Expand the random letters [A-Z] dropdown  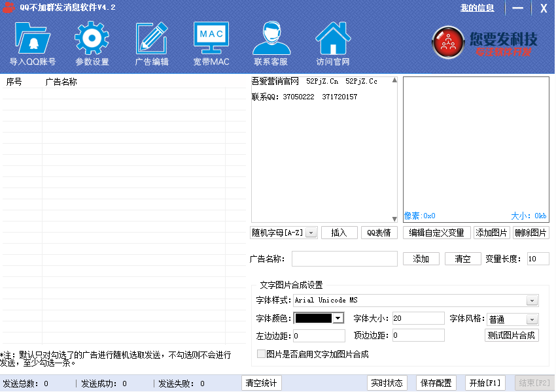311,233
